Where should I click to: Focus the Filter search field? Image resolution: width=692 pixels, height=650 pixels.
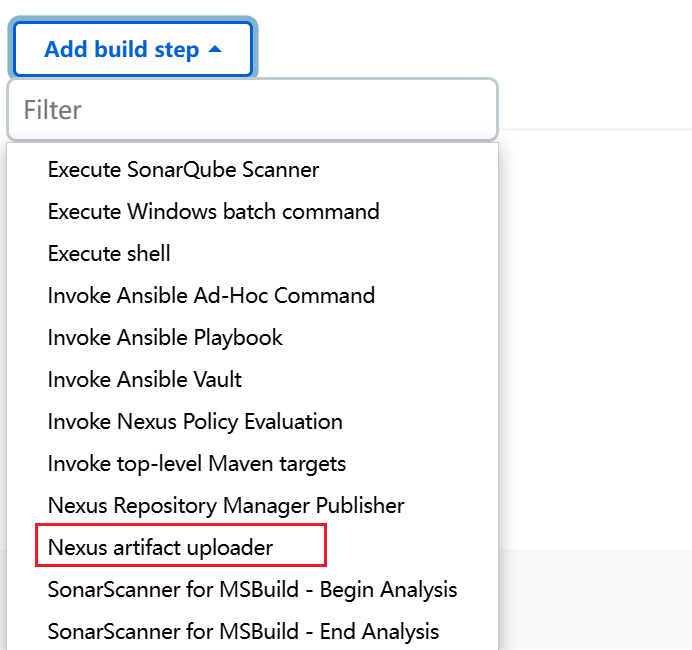(x=252, y=109)
